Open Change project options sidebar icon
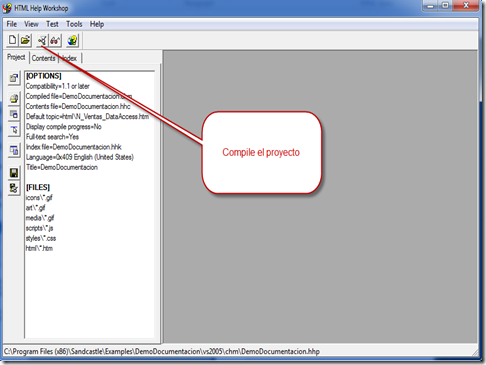 (x=14, y=79)
